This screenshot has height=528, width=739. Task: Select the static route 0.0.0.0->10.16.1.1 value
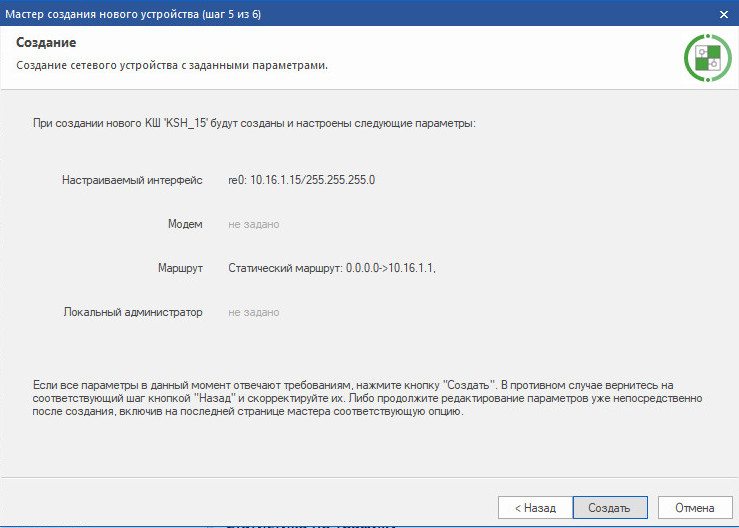pyautogui.click(x=332, y=268)
